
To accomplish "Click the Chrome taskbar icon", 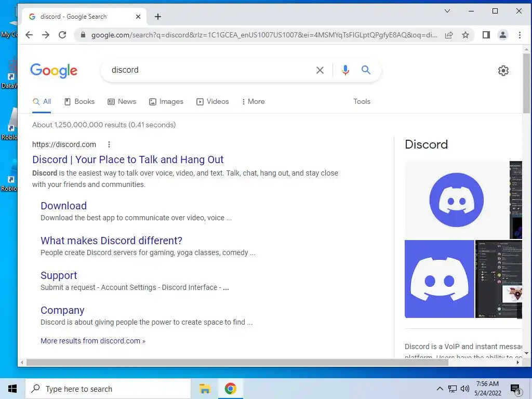I will [230, 389].
